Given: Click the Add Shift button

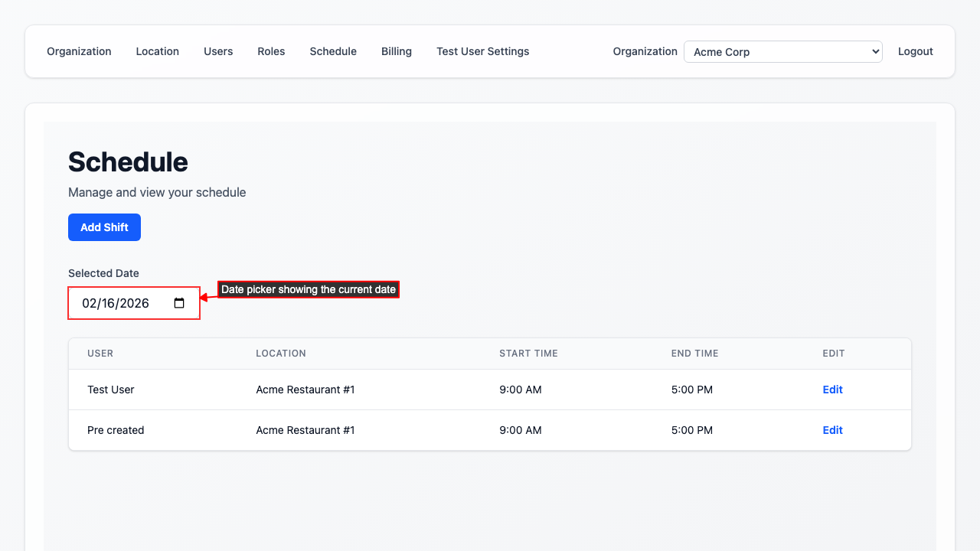Looking at the screenshot, I should click(x=104, y=227).
